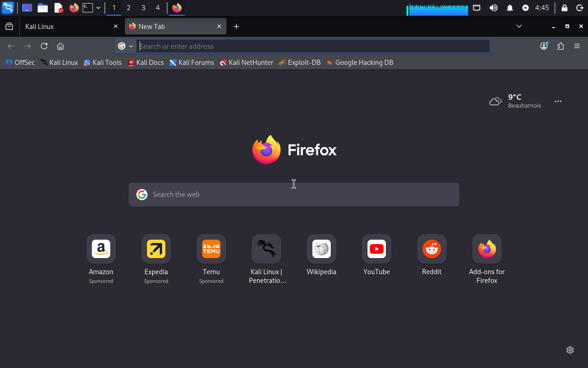Open the Kali Tools bookmark
This screenshot has height=368, width=588.
point(102,63)
